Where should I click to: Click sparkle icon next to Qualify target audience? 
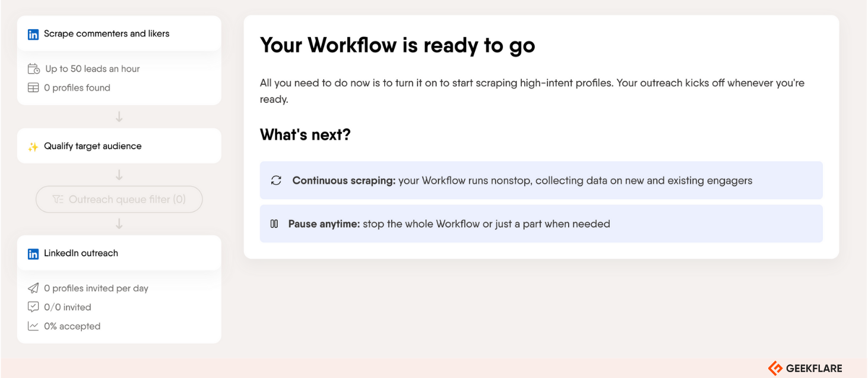(x=33, y=147)
